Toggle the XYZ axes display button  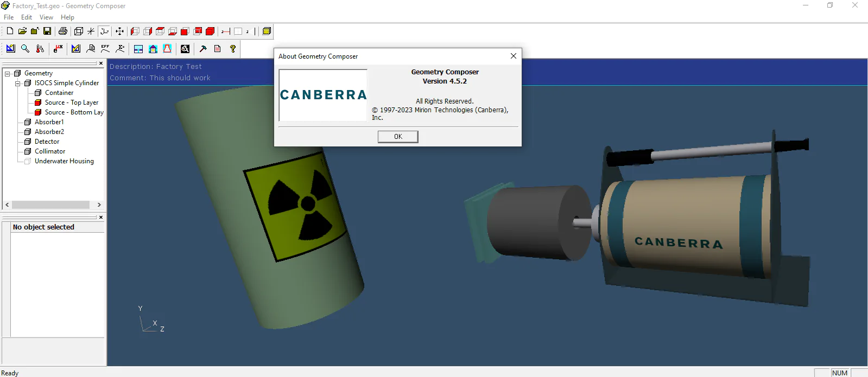click(x=105, y=31)
